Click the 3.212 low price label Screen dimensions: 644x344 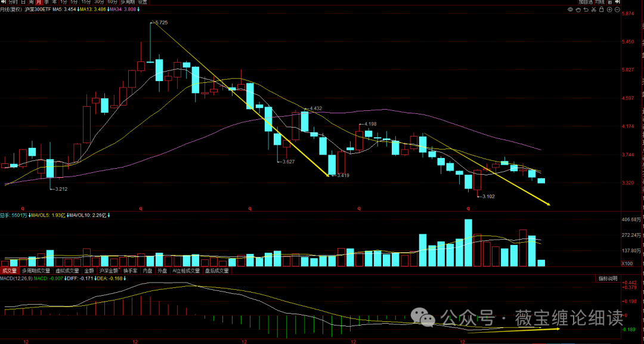click(x=61, y=189)
